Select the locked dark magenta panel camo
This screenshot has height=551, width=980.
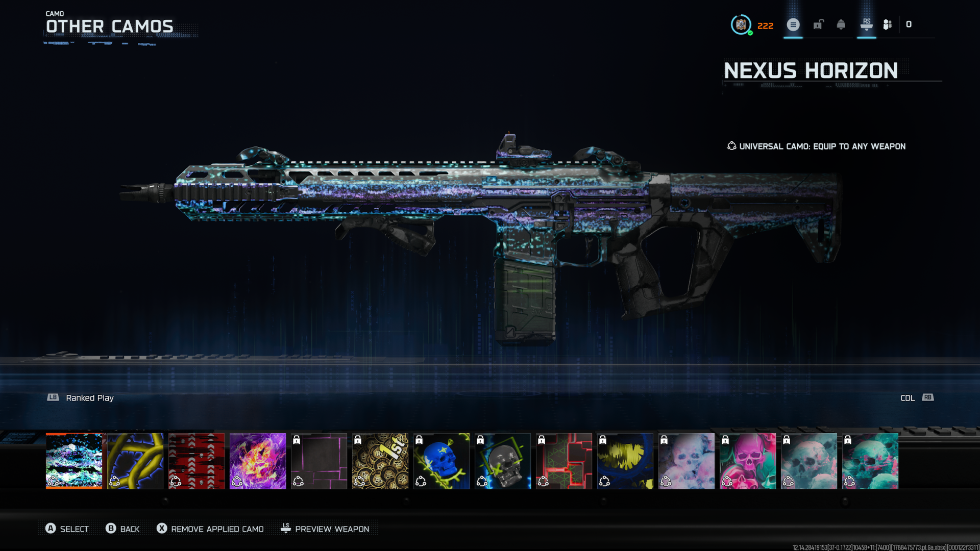[x=319, y=461]
